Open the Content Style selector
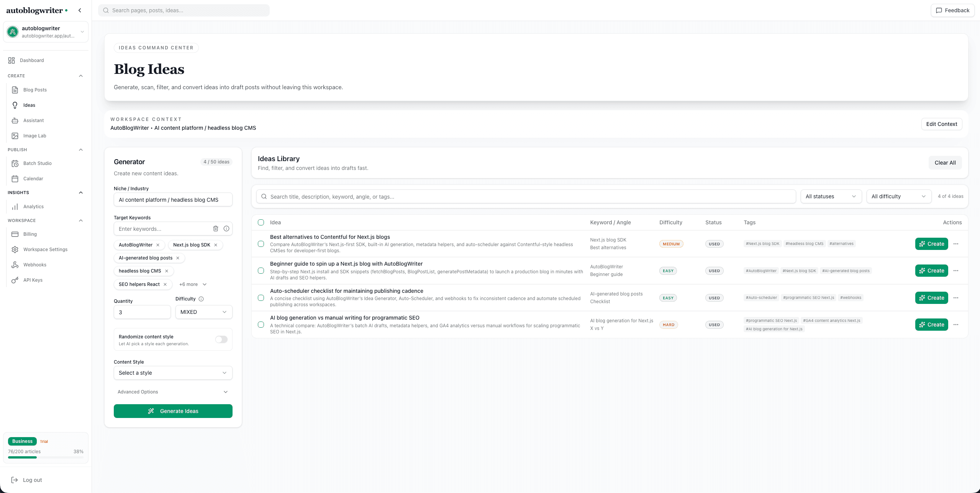 [x=173, y=372]
